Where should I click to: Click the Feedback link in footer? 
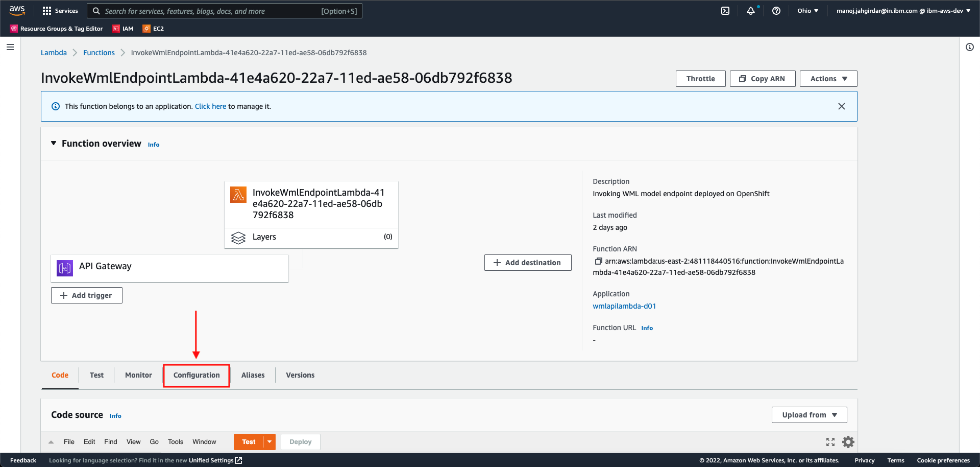click(x=23, y=460)
